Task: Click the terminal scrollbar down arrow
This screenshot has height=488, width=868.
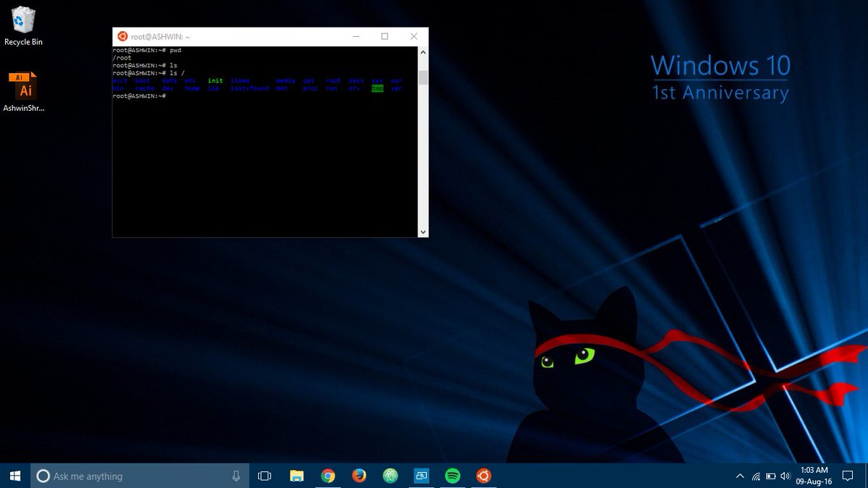Action: 423,232
